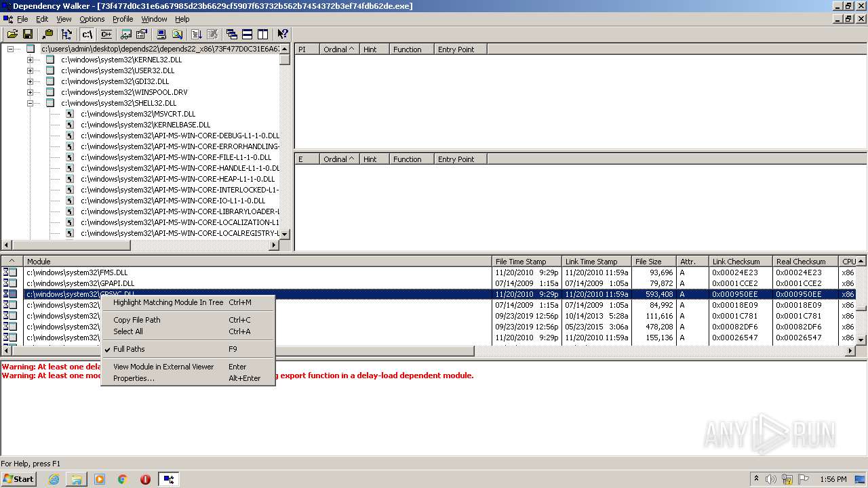Open the Options menu
The image size is (868, 488).
92,19
